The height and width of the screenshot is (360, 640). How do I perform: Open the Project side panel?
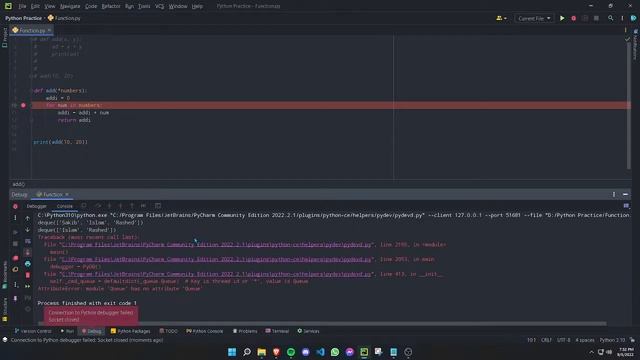(4, 38)
